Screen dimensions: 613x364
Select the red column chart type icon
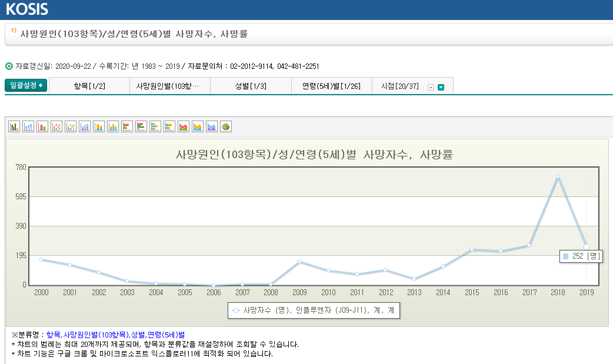(42, 126)
